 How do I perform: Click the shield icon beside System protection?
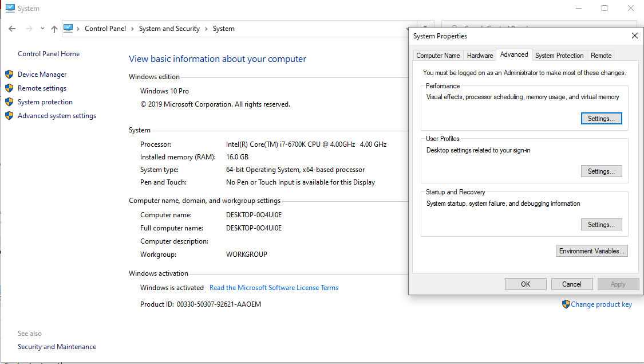9,102
